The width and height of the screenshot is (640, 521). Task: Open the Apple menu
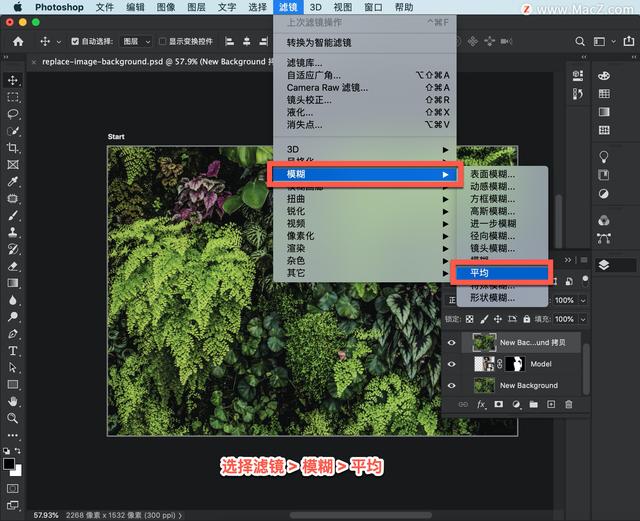(x=18, y=7)
